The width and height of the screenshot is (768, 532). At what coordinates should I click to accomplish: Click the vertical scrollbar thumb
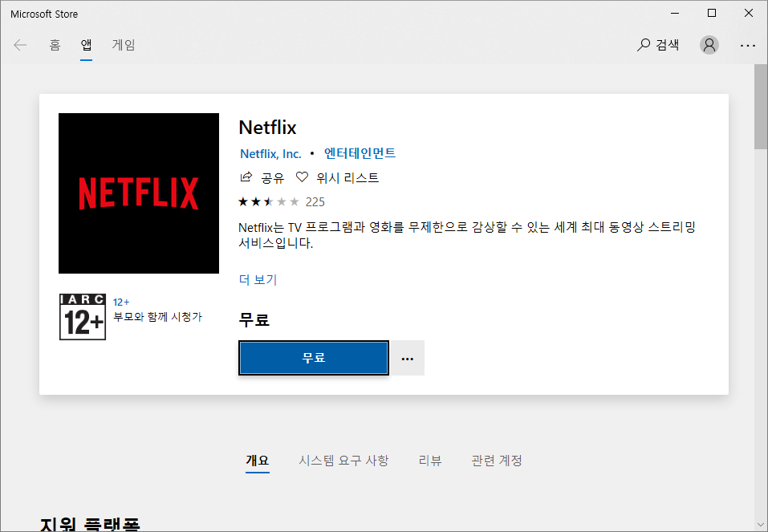point(761,106)
